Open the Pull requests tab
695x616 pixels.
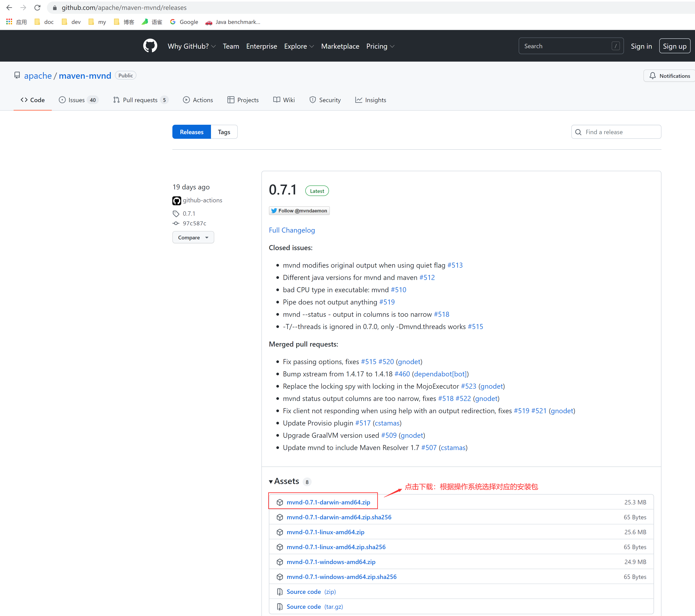(140, 100)
